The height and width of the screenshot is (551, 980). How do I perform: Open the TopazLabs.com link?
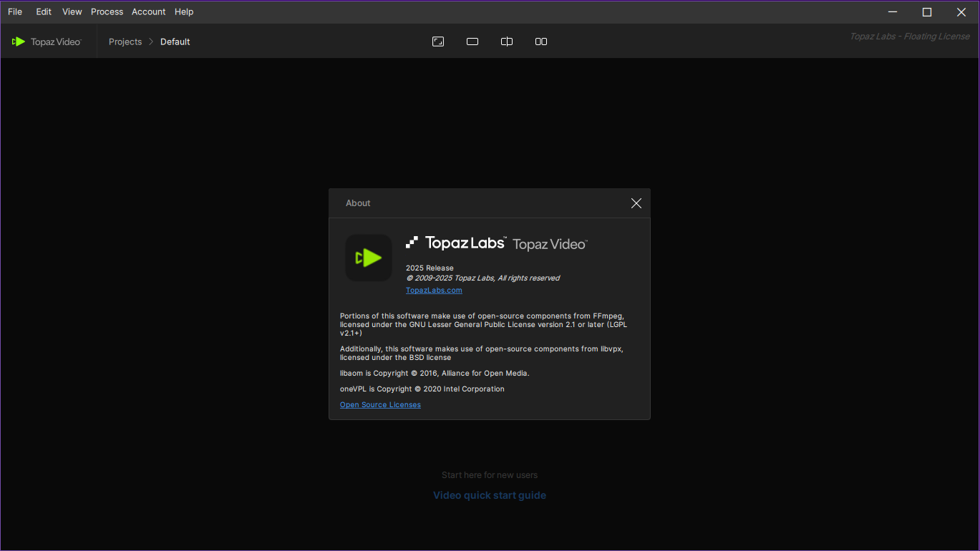click(434, 291)
